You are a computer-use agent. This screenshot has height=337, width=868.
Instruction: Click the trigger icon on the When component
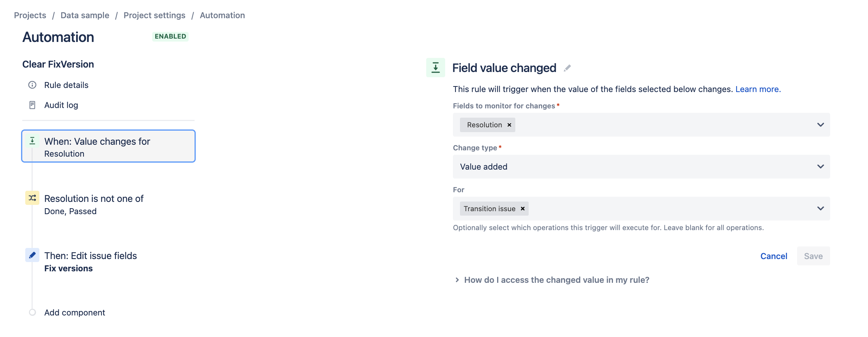32,141
